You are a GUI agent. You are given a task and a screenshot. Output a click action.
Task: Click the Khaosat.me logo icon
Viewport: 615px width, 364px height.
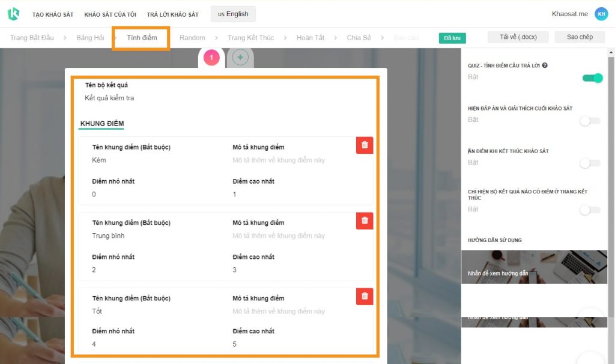pyautogui.click(x=13, y=14)
